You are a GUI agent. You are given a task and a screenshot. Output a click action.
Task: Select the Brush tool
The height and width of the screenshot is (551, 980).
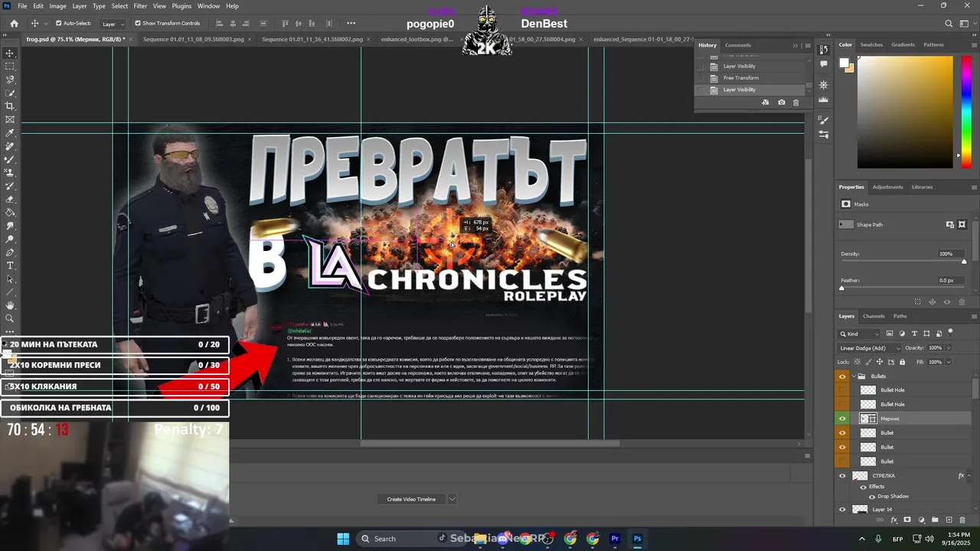(x=10, y=159)
